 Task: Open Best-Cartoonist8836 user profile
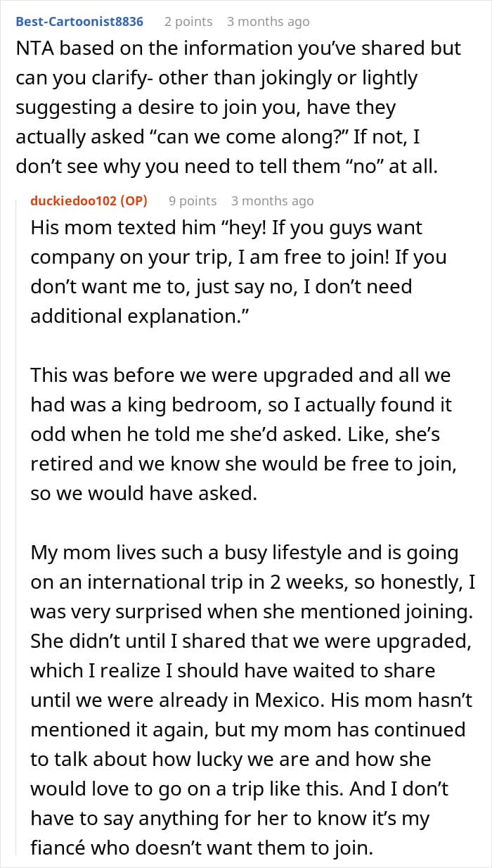[79, 21]
